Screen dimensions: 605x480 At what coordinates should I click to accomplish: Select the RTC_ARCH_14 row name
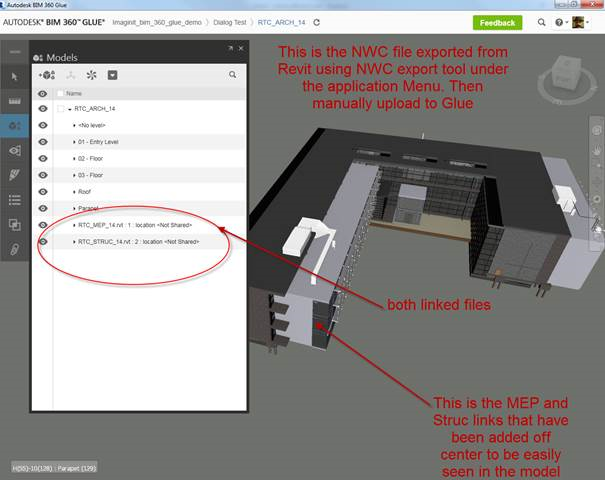[95, 108]
